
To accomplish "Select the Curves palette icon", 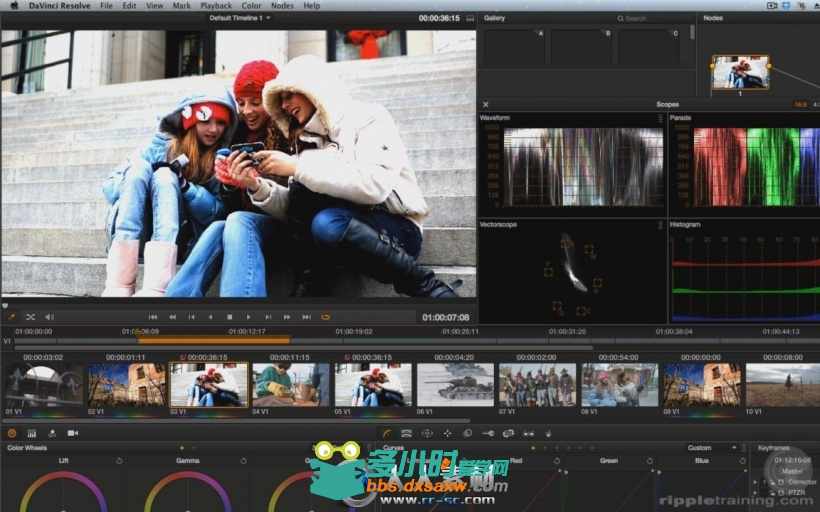I will tap(386, 434).
